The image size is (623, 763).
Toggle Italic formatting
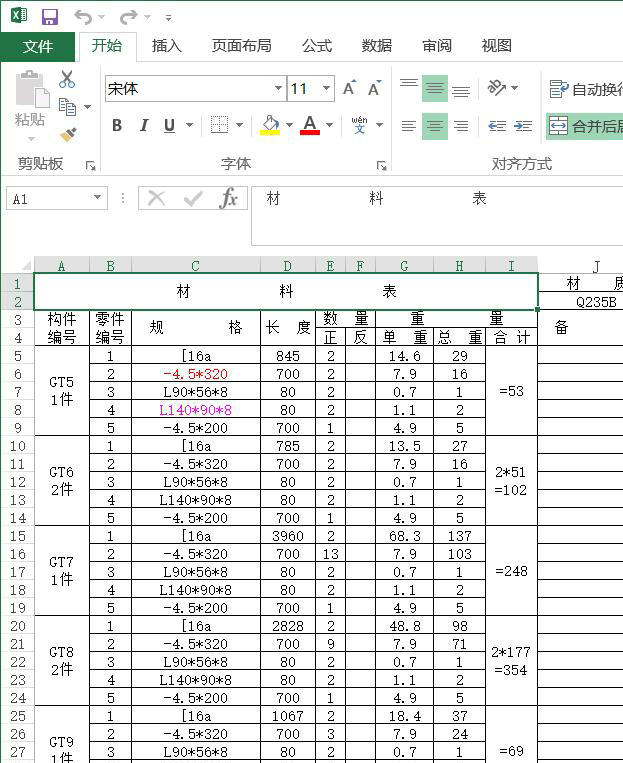pos(144,126)
